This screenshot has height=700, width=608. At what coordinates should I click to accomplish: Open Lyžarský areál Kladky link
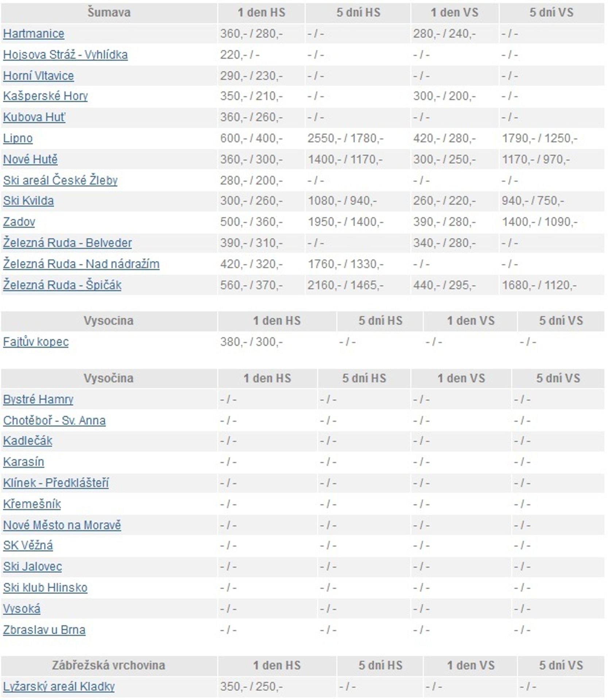[59, 687]
